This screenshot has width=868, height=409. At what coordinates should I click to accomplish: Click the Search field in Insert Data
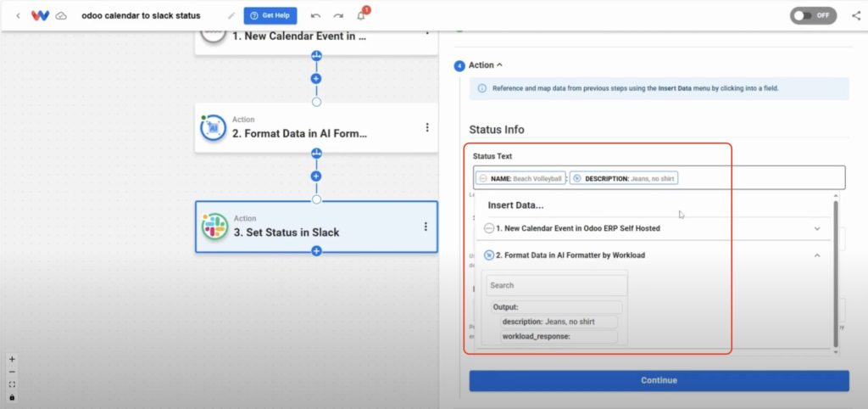(557, 285)
